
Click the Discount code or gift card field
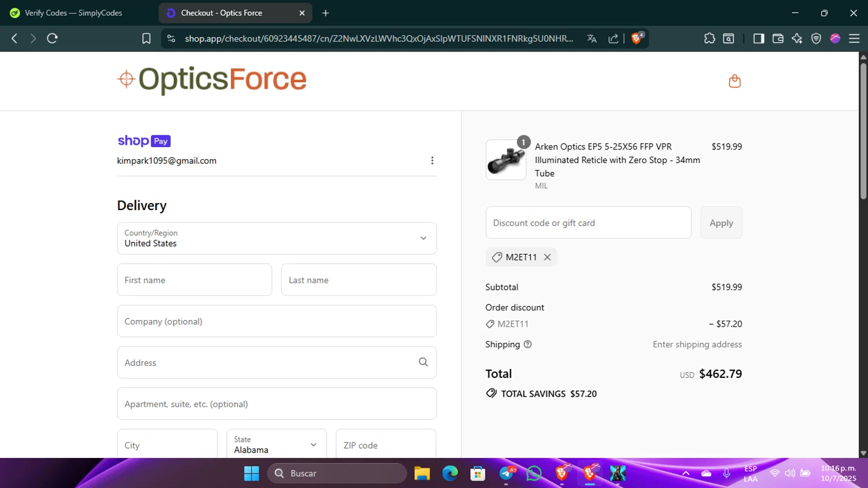click(x=589, y=223)
